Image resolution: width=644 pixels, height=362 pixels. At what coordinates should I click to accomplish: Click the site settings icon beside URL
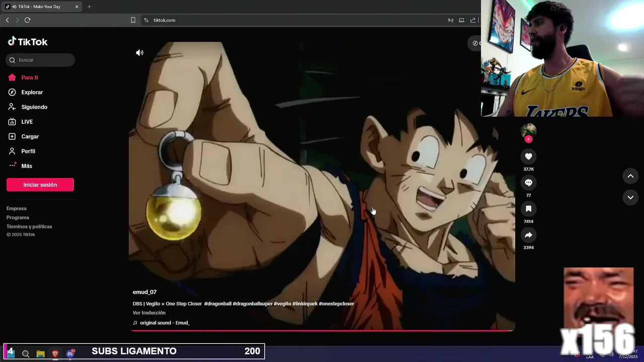146,20
